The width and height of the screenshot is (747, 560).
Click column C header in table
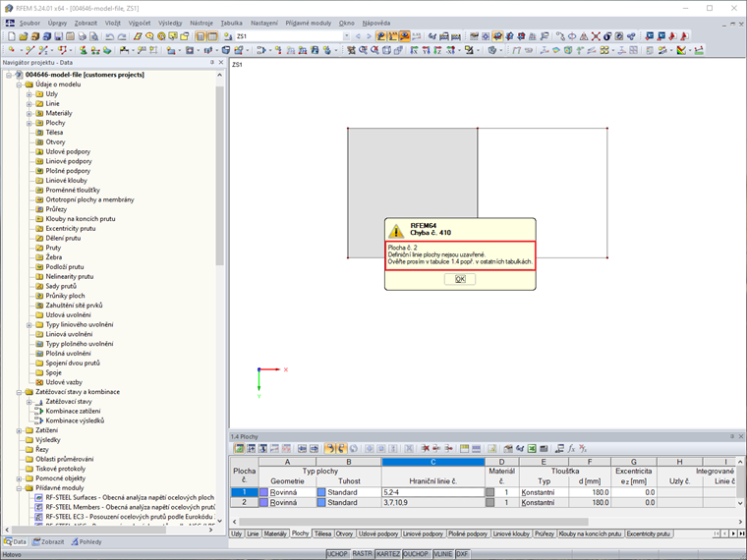[x=433, y=462]
